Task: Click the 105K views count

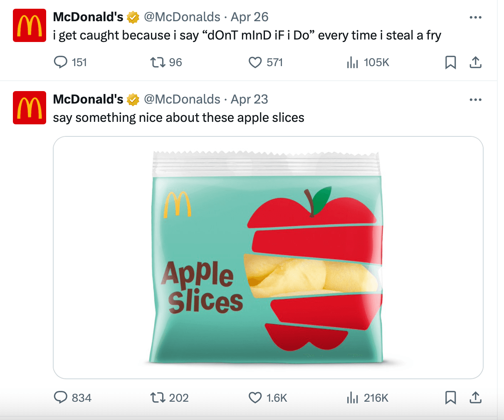Action: 375,62
